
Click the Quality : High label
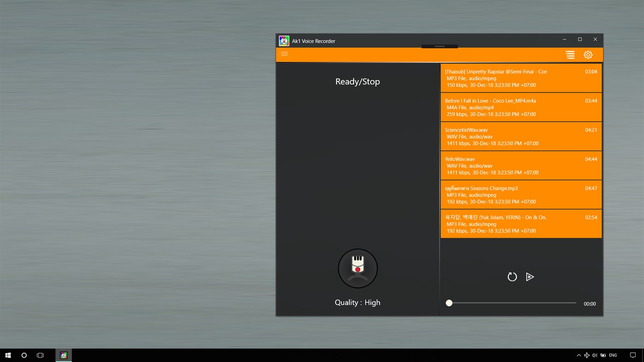click(357, 302)
